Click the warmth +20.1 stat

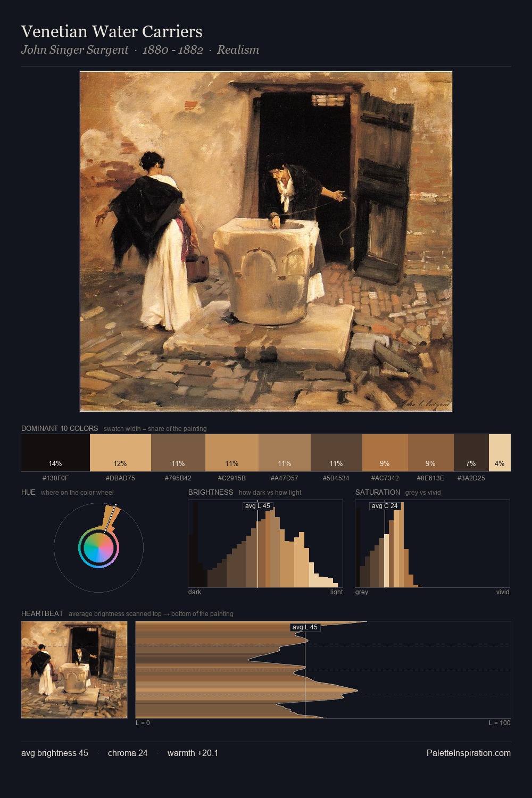[193, 753]
